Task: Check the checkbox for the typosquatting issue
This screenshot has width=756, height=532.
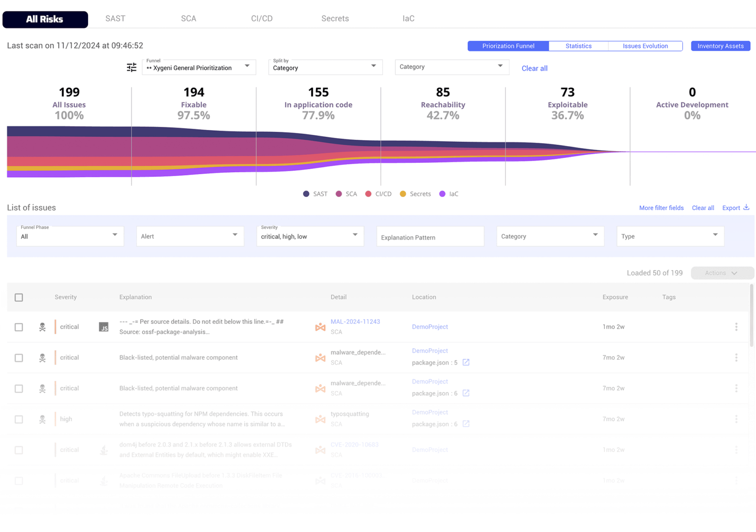Action: 19,419
